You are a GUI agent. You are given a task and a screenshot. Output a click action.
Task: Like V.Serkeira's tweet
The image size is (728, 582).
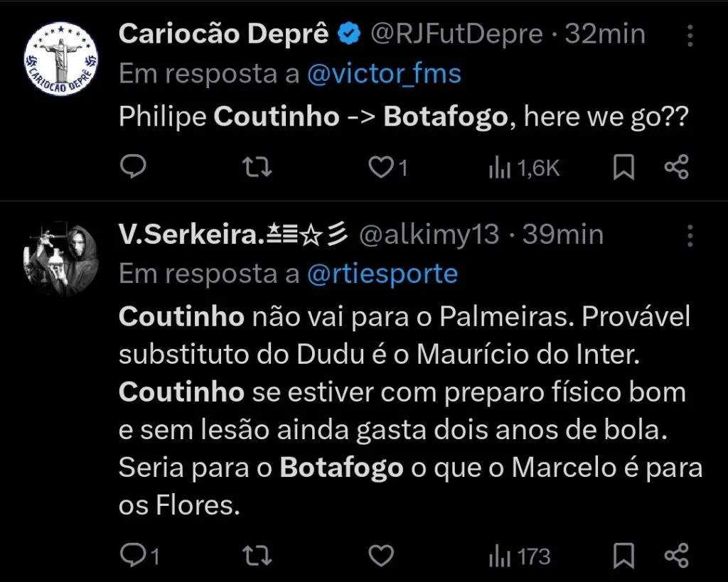(x=382, y=557)
